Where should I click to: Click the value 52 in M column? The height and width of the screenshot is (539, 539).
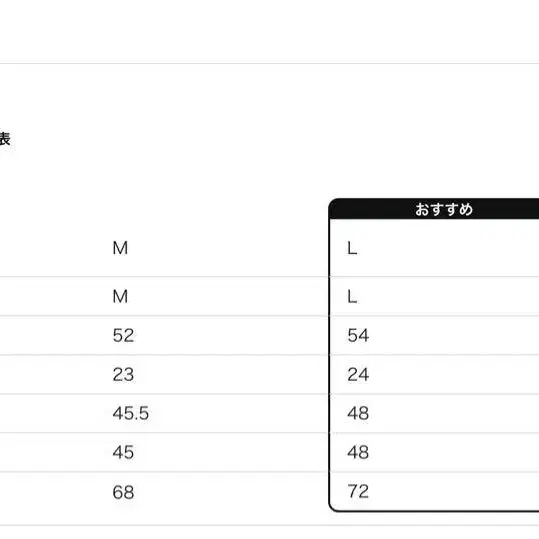[123, 335]
